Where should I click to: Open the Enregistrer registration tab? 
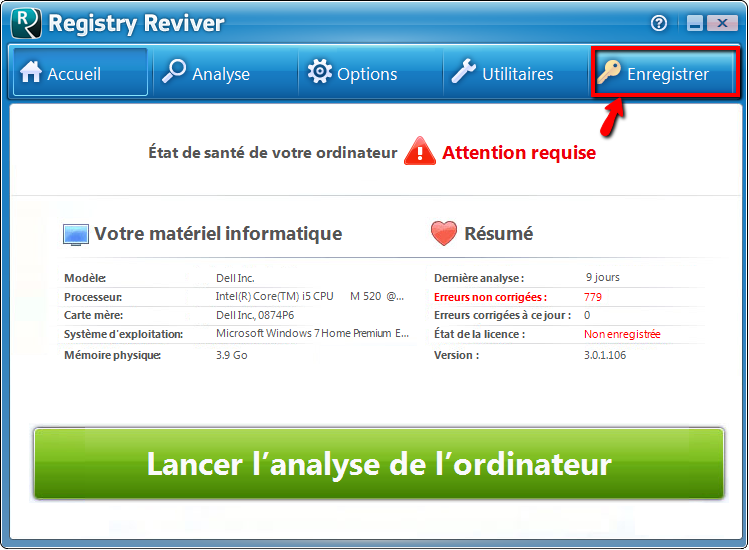tap(665, 73)
